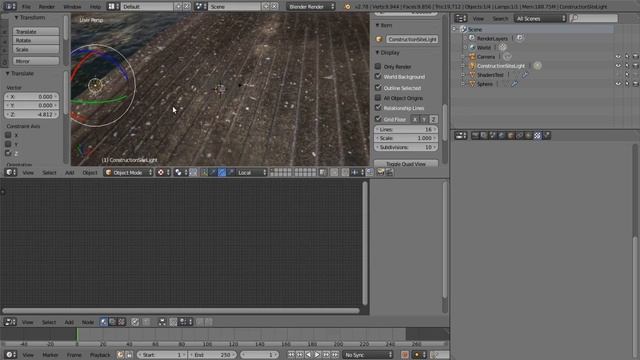Click the auto keyframe record button in Timeline
640x360 pixels.
(x=405, y=355)
